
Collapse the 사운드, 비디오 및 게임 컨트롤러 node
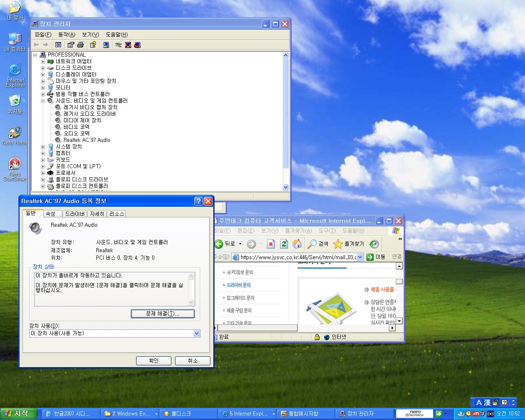pyautogui.click(x=43, y=101)
